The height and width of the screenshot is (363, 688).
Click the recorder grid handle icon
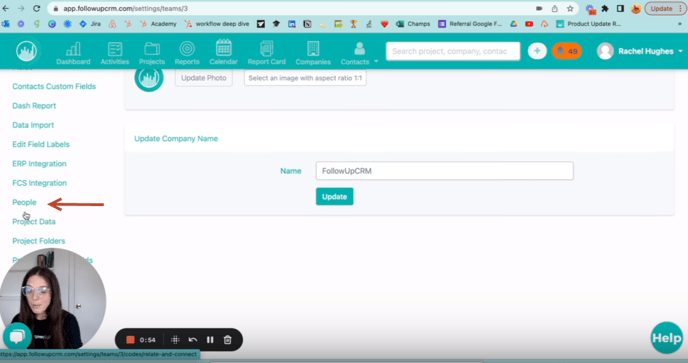point(175,340)
